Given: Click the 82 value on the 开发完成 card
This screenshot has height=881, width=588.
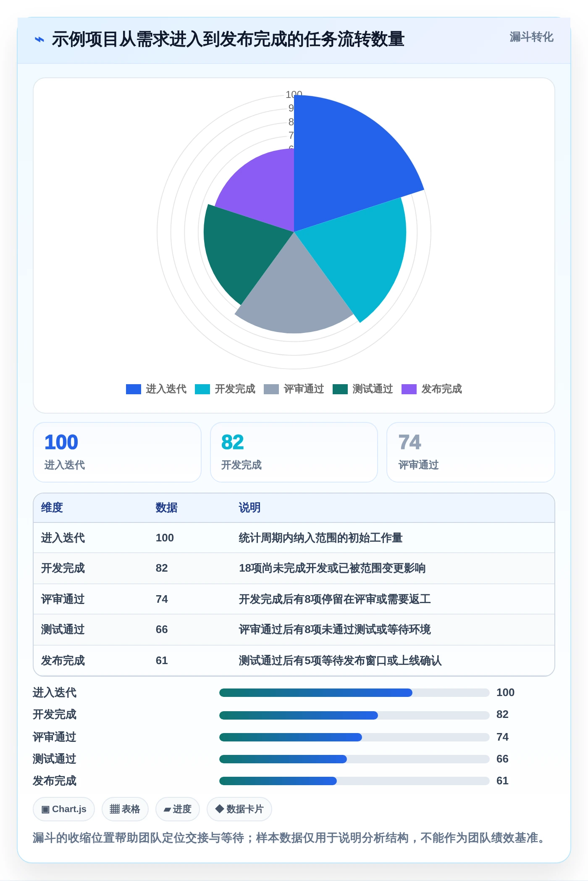Looking at the screenshot, I should (233, 442).
